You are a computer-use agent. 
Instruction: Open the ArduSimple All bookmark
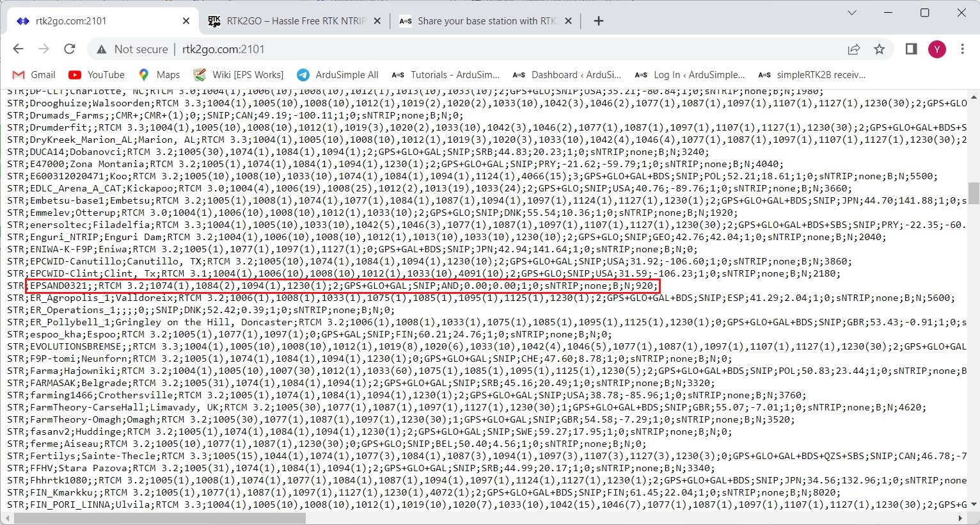click(338, 75)
